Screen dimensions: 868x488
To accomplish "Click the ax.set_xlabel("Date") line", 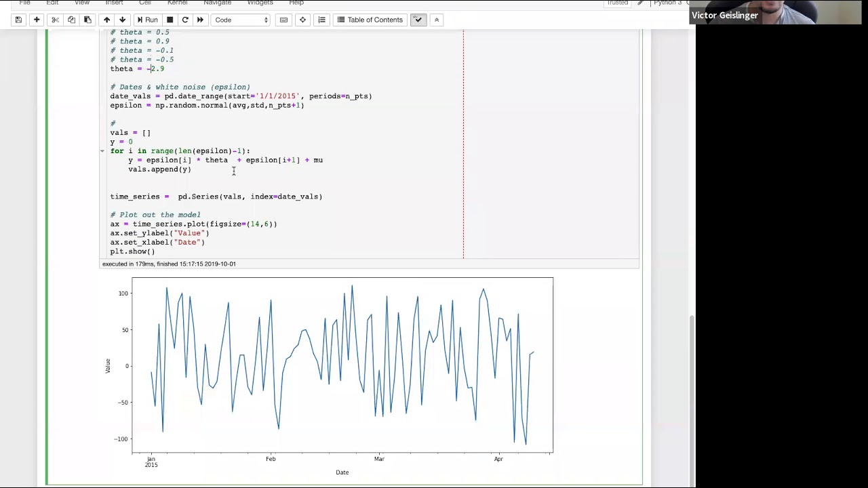I will pyautogui.click(x=157, y=242).
